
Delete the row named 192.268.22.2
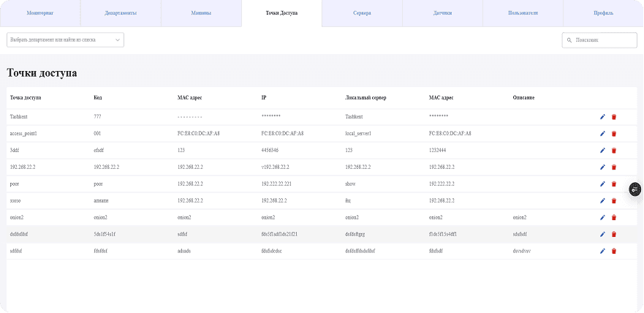[x=614, y=167]
